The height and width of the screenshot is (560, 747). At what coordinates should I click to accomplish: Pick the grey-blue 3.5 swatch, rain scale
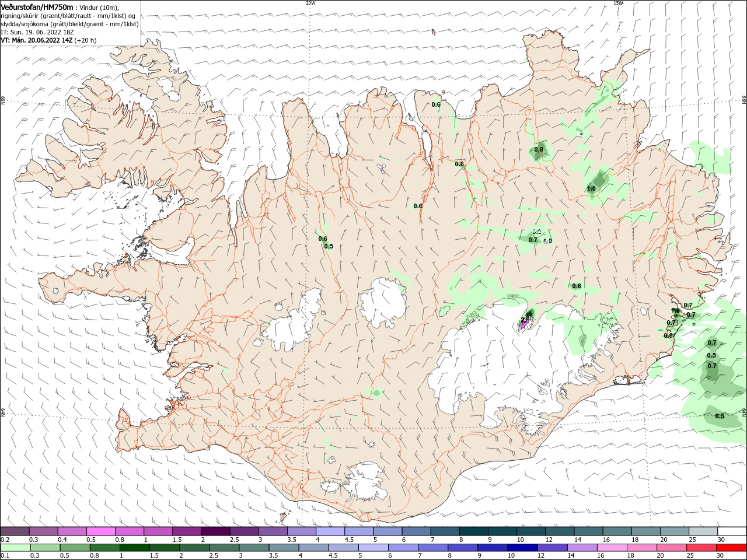click(x=284, y=548)
